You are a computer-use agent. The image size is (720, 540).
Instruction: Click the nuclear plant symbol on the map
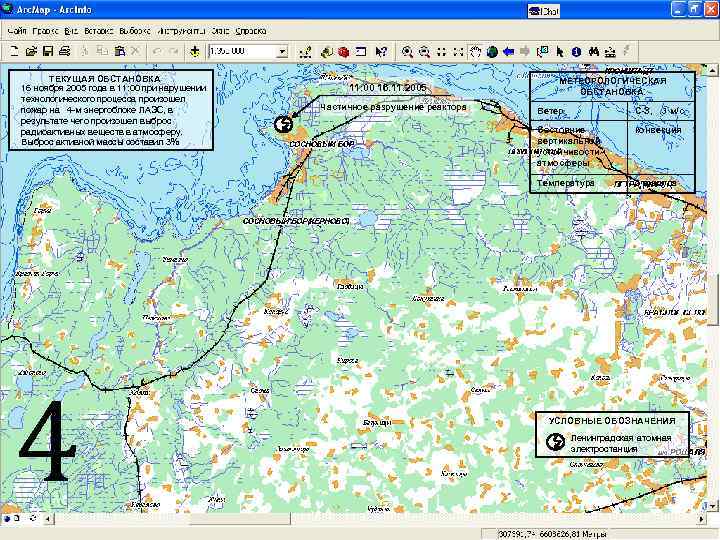click(x=283, y=124)
